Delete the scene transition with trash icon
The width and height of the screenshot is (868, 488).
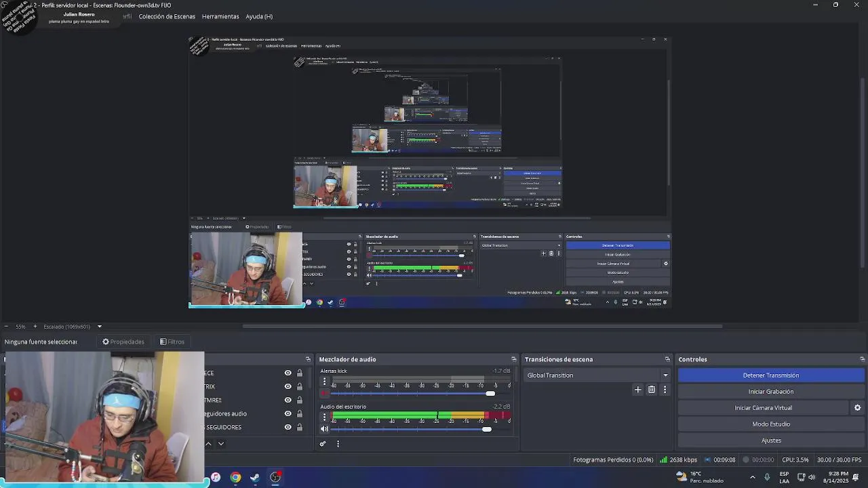[652, 390]
